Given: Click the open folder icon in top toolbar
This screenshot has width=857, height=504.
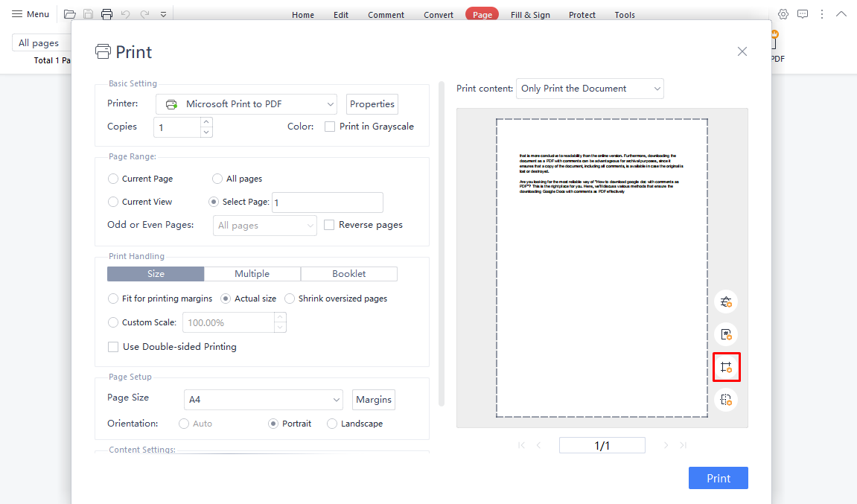Looking at the screenshot, I should (70, 14).
